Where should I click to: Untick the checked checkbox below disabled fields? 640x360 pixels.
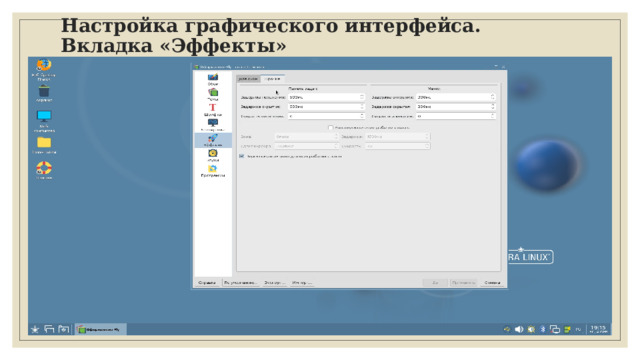point(242,156)
